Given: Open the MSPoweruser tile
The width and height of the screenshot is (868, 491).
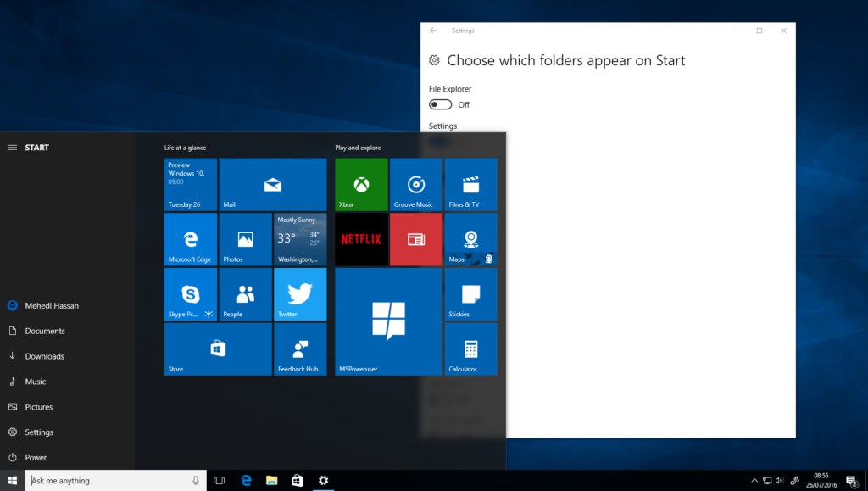Looking at the screenshot, I should click(x=388, y=321).
